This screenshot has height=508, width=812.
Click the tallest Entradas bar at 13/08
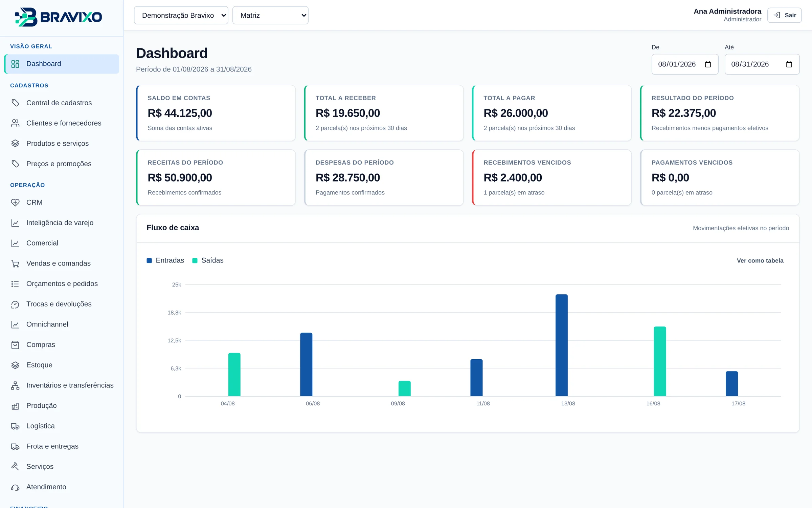562,345
